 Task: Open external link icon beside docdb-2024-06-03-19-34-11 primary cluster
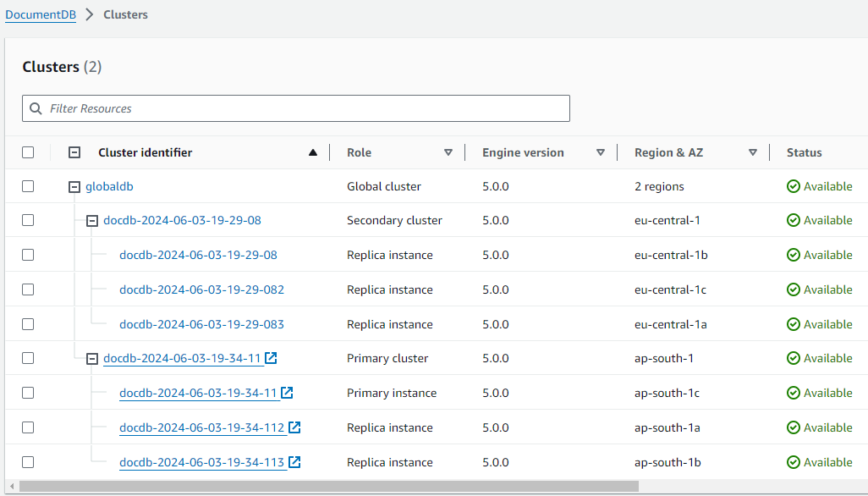click(271, 357)
